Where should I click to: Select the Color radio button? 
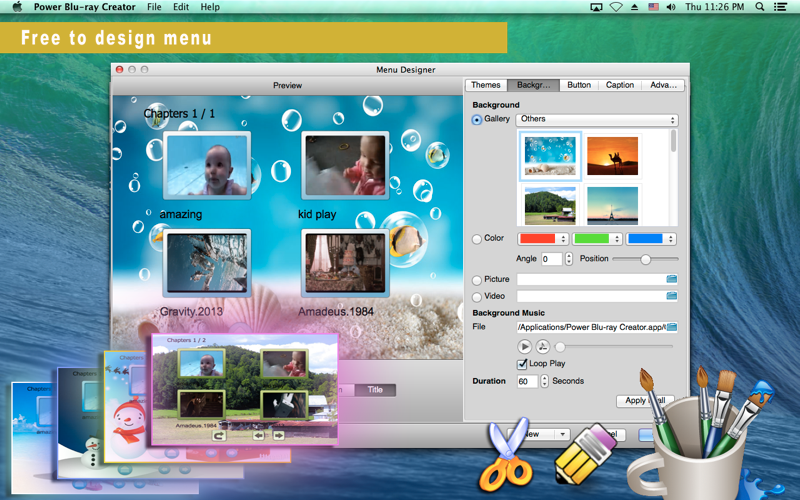click(x=477, y=239)
